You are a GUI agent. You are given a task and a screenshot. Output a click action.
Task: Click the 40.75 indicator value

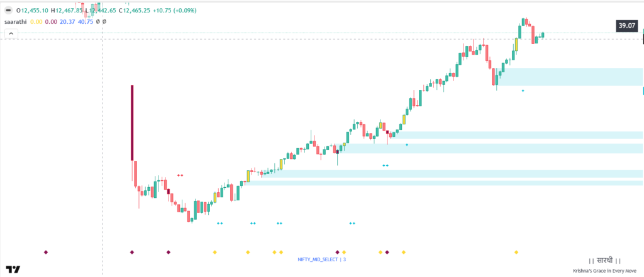pyautogui.click(x=86, y=21)
